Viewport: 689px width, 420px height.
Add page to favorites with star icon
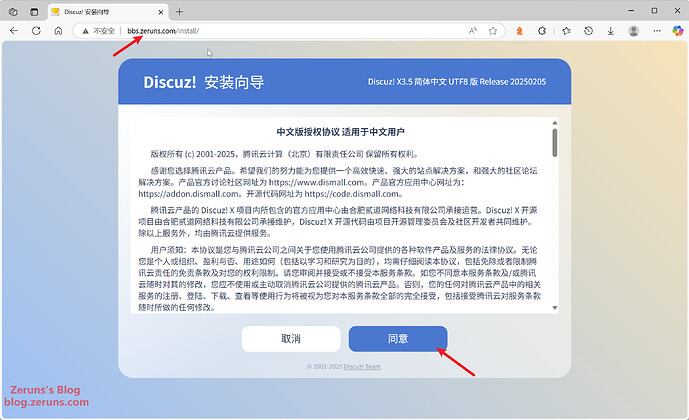point(493,31)
